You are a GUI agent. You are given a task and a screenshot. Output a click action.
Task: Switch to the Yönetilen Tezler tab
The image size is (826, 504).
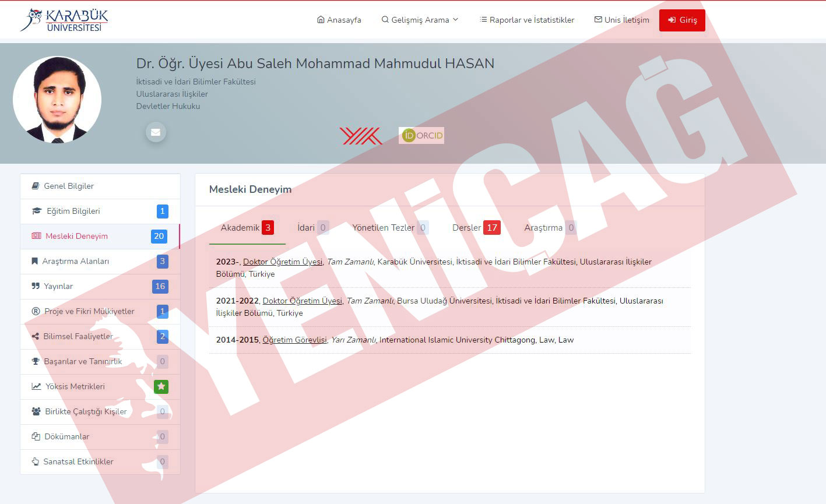coord(391,228)
